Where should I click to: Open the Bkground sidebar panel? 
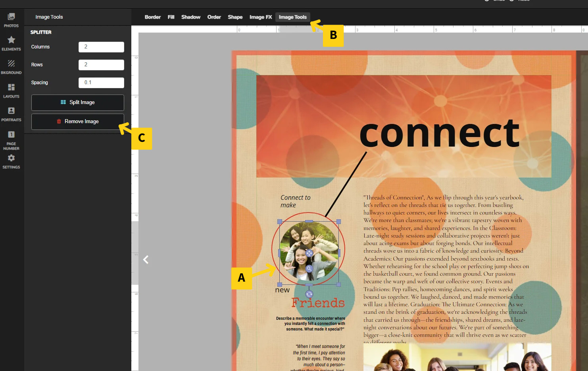(11, 67)
